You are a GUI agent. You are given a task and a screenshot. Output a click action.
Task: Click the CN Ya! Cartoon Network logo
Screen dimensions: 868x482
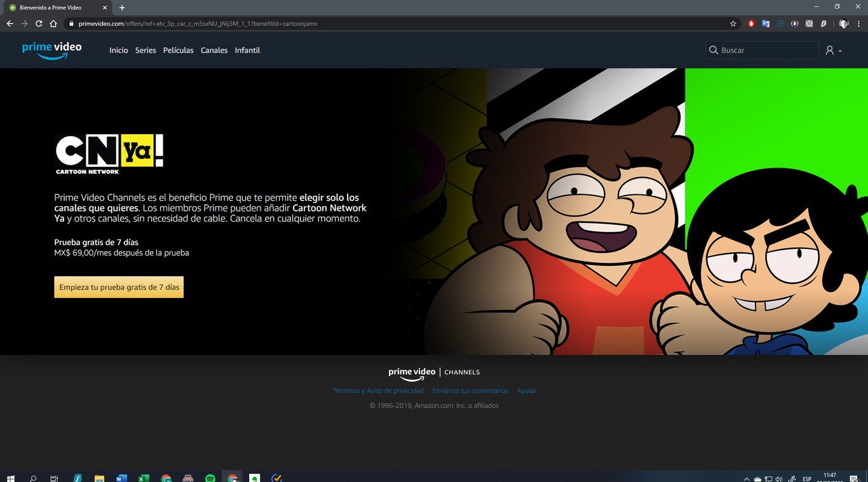[109, 154]
